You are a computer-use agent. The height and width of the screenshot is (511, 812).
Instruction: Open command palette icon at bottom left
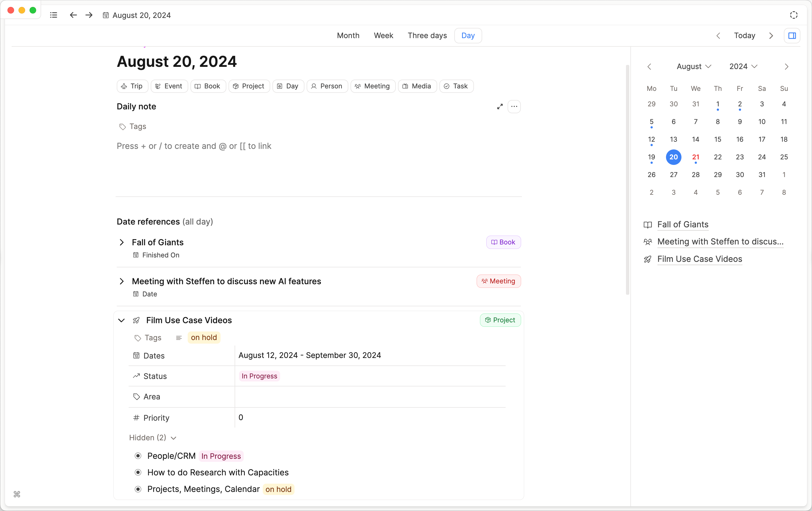click(17, 494)
